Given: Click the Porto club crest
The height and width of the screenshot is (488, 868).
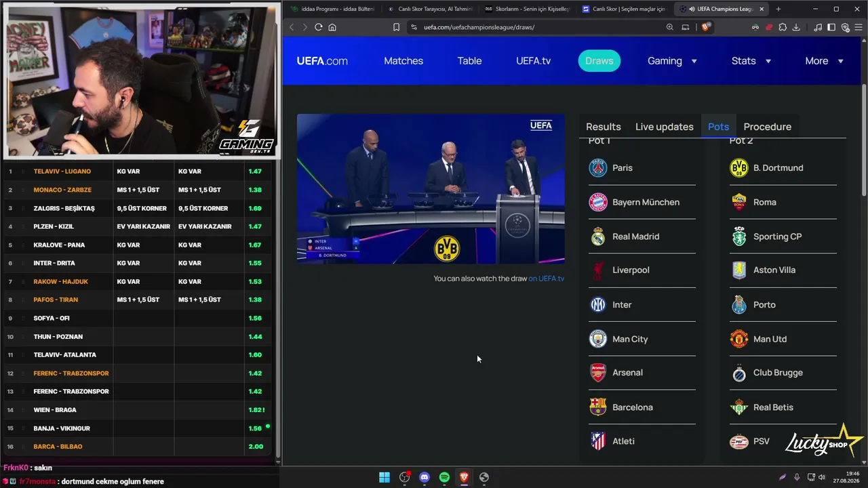Looking at the screenshot, I should pyautogui.click(x=739, y=305).
